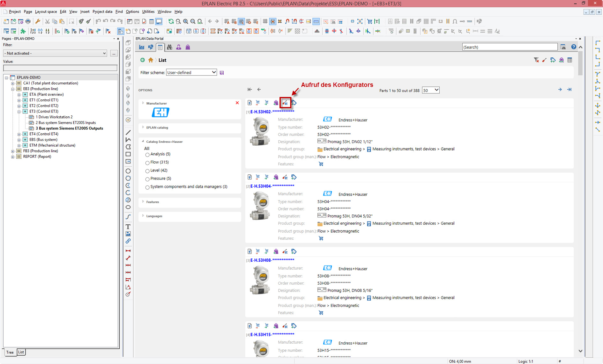Open the part configurator for E-H.53H02
Screen dimensions: 603x364
[x=286, y=103]
